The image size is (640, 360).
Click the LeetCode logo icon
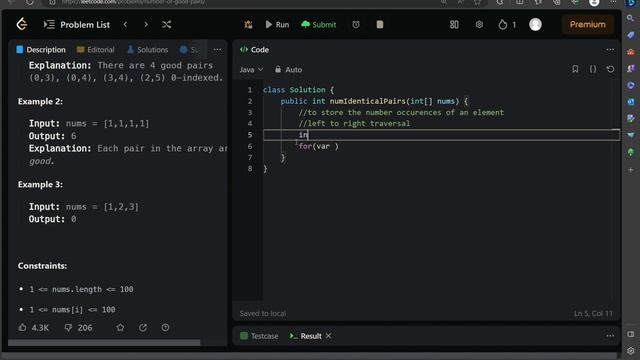point(22,24)
